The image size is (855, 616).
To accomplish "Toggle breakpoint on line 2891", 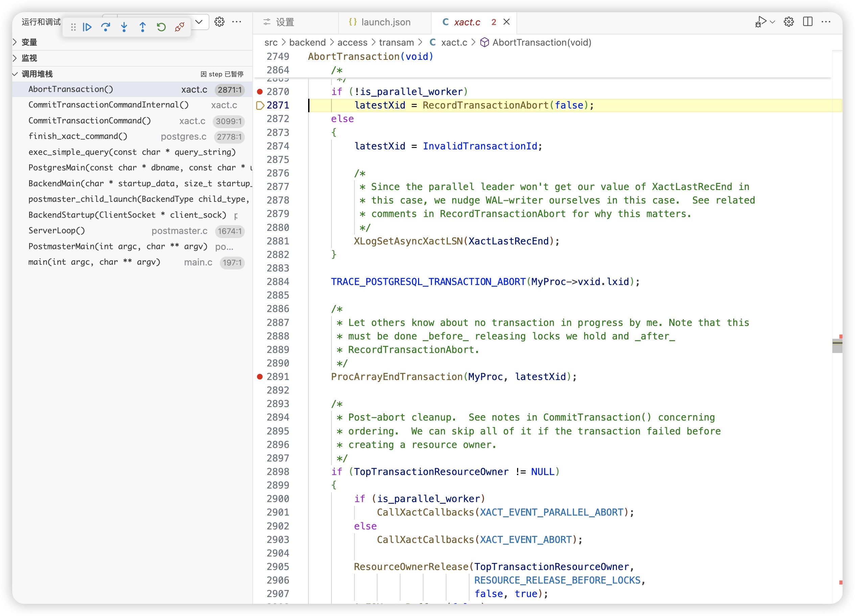I will [x=260, y=376].
